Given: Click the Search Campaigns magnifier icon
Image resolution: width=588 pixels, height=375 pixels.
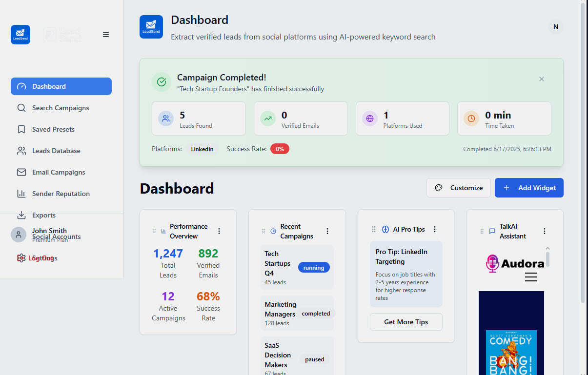Looking at the screenshot, I should tap(21, 108).
